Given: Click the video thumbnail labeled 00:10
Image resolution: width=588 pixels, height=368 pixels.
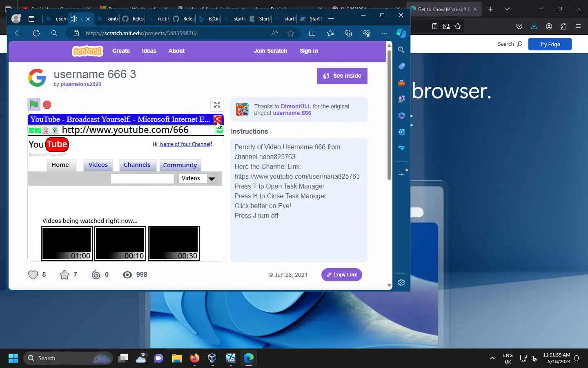Looking at the screenshot, I should (x=120, y=243).
